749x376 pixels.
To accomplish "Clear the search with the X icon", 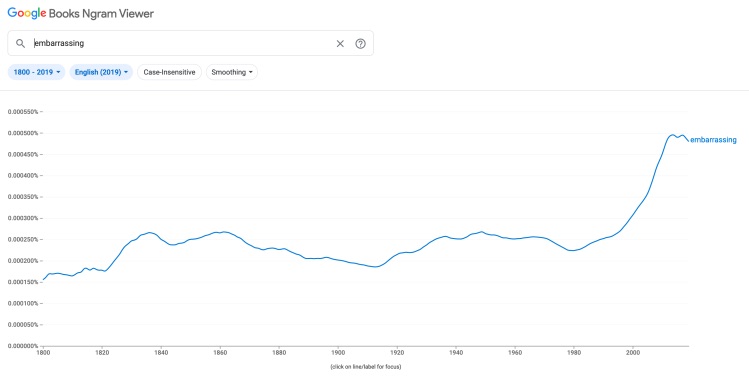I will point(340,43).
